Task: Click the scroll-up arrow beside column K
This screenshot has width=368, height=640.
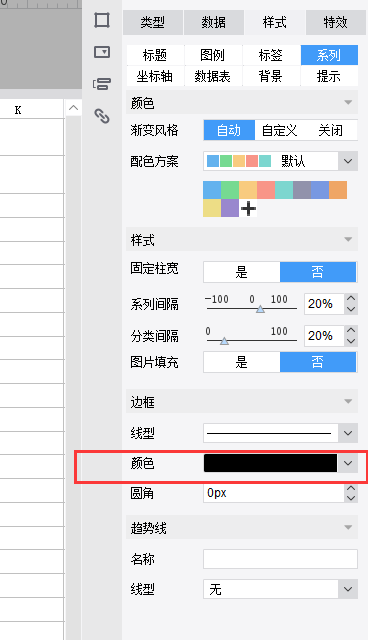Action: [73, 108]
